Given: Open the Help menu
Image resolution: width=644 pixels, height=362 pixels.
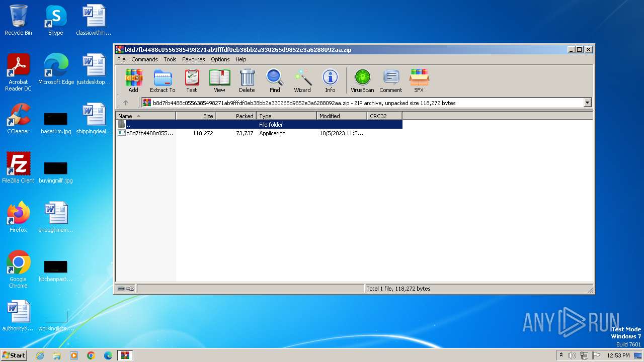Looking at the screenshot, I should pyautogui.click(x=241, y=59).
